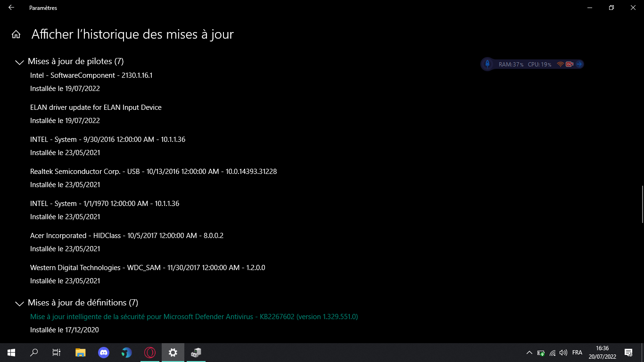The height and width of the screenshot is (362, 644).
Task: Show hidden system tray icons
Action: click(529, 353)
